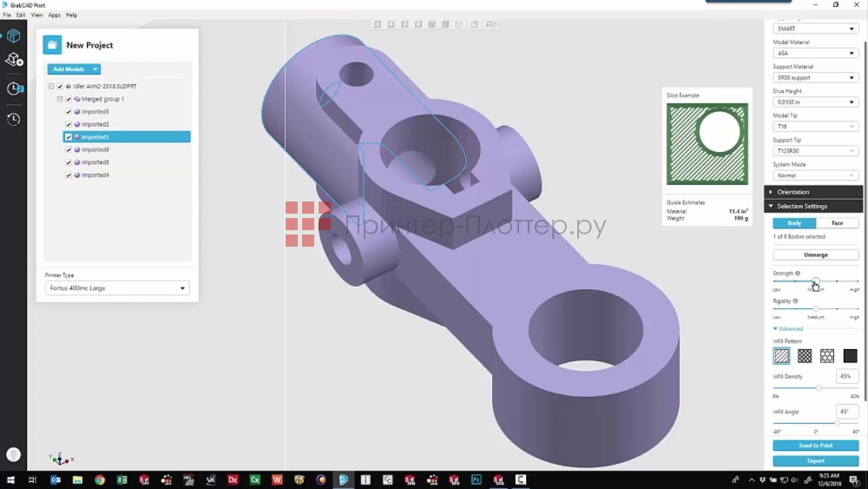Open Photoshop from the taskbar
The height and width of the screenshot is (489, 868).
click(x=476, y=479)
